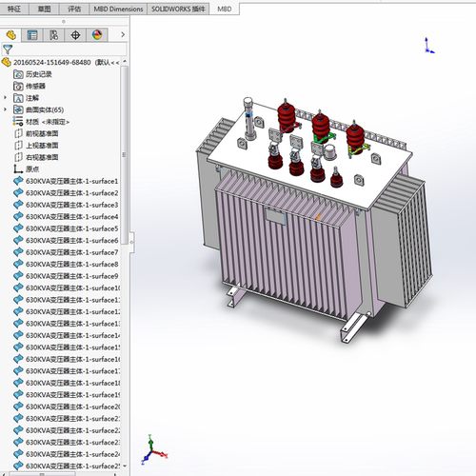Click 630KVA变压器主体-1-surface25 entry
Viewport: 476px width, 476px height.
point(67,466)
